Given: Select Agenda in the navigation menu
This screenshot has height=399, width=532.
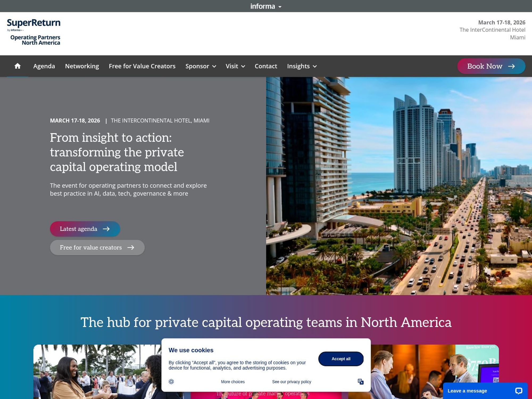Looking at the screenshot, I should tap(44, 66).
